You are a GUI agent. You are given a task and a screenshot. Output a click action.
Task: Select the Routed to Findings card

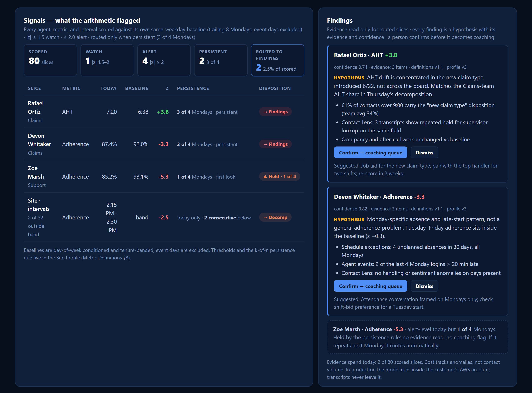277,60
